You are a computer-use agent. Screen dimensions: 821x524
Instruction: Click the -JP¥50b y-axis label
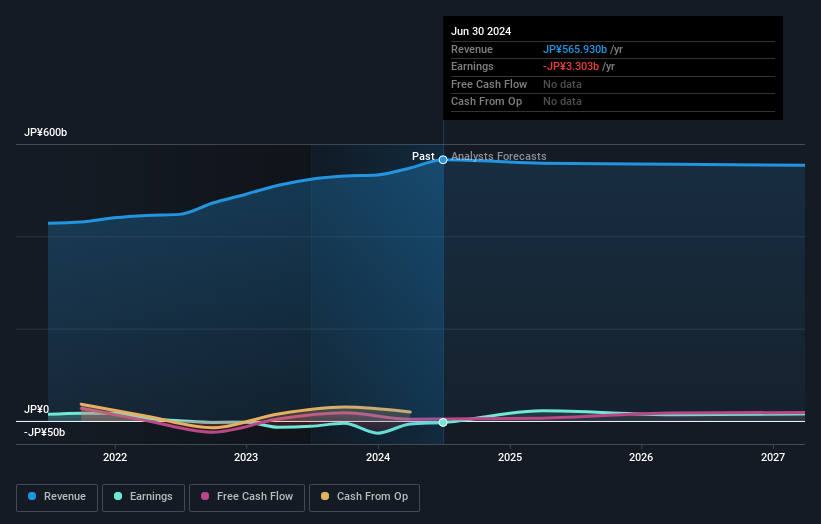(x=45, y=432)
